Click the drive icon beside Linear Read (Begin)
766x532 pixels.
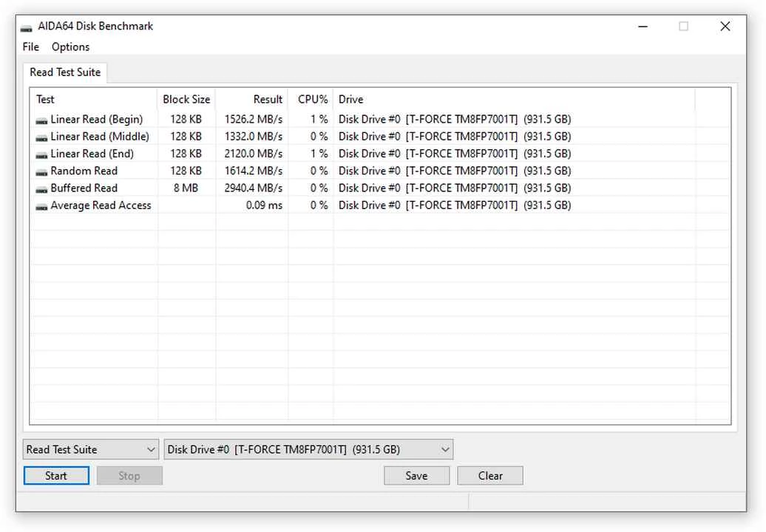coord(41,120)
